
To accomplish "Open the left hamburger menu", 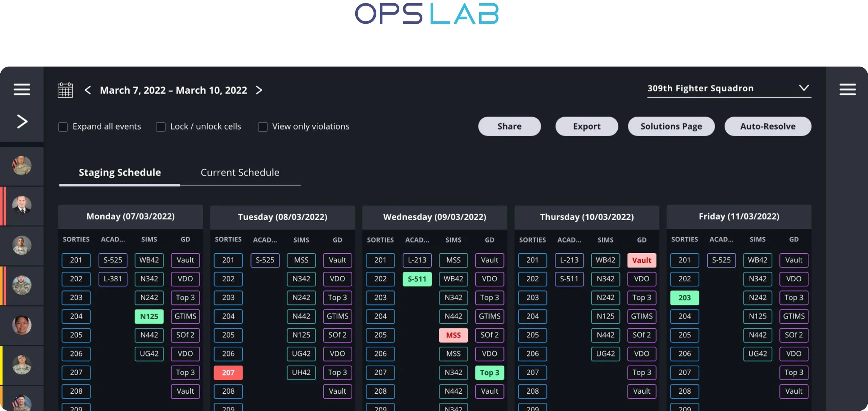I will (x=22, y=89).
